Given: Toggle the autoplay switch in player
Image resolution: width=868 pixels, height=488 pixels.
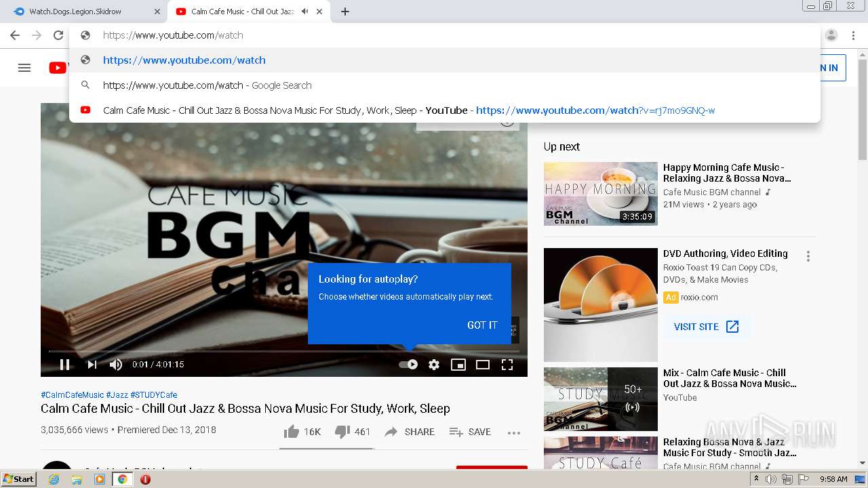Looking at the screenshot, I should [408, 365].
